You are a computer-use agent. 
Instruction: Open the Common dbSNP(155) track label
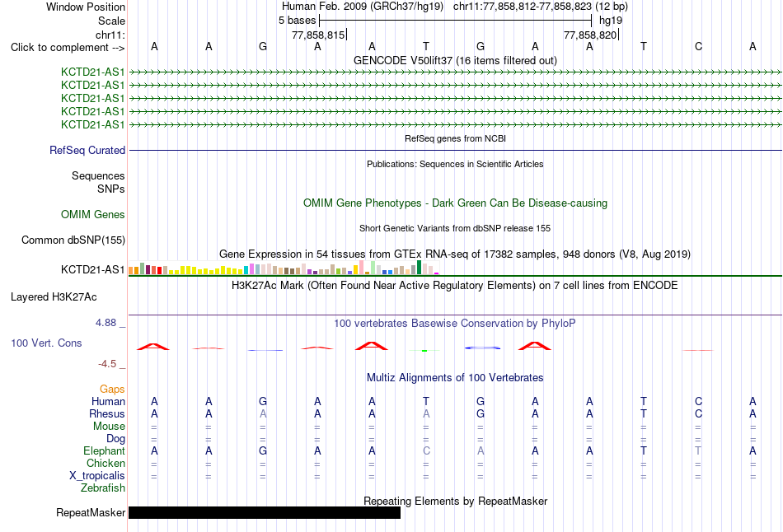click(x=73, y=240)
